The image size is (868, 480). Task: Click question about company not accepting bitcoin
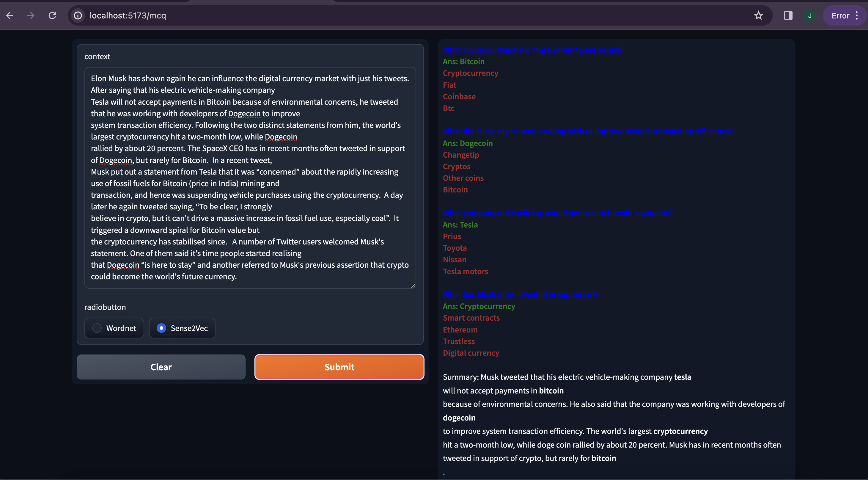(x=557, y=213)
